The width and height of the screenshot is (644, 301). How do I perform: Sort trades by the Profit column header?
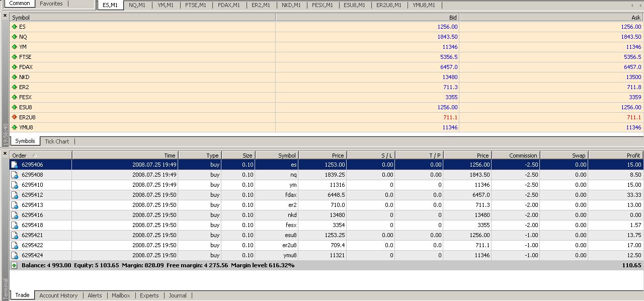point(616,156)
